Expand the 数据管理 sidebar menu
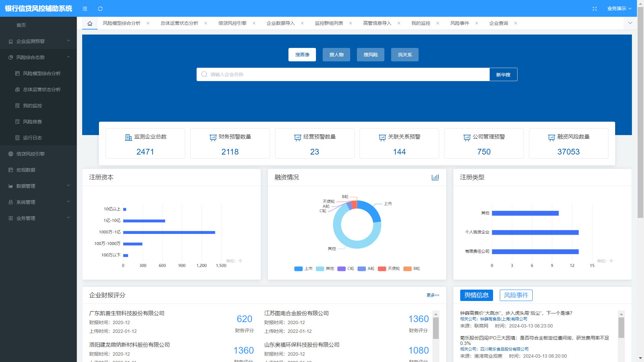The image size is (644, 362). click(68, 186)
